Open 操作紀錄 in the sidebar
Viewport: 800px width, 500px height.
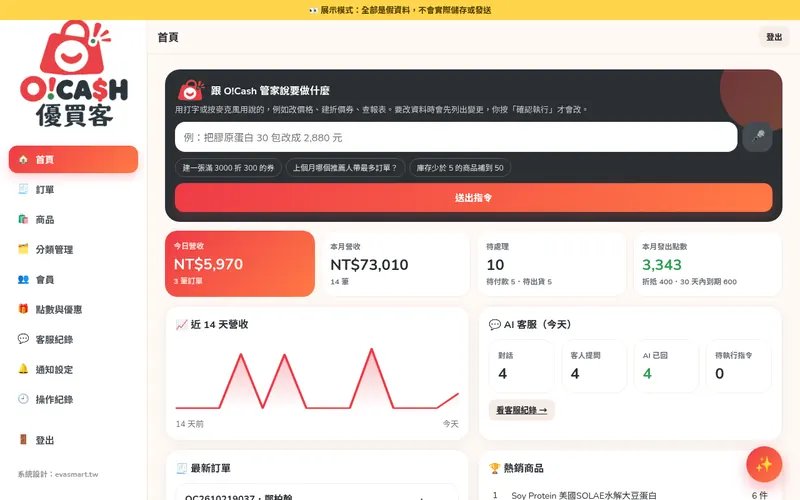point(73,399)
